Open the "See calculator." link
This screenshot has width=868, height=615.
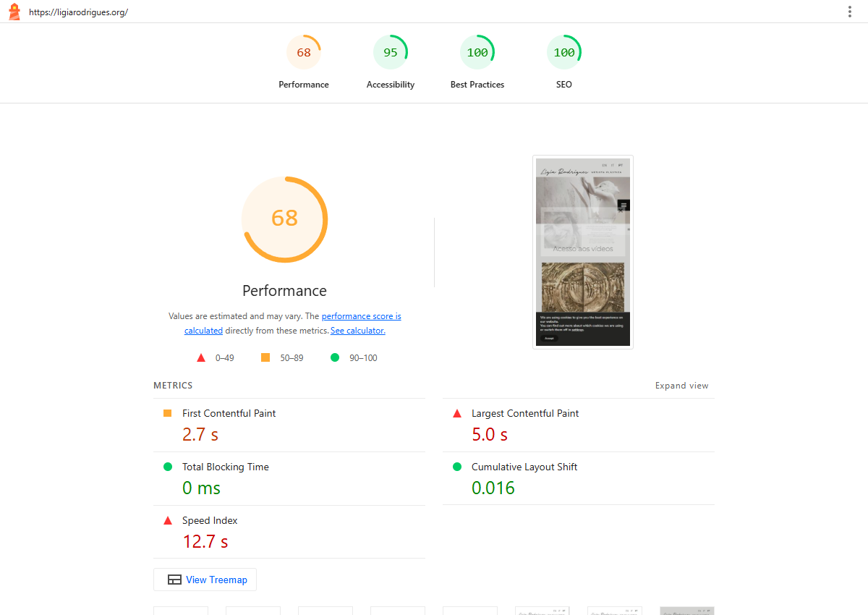click(358, 331)
